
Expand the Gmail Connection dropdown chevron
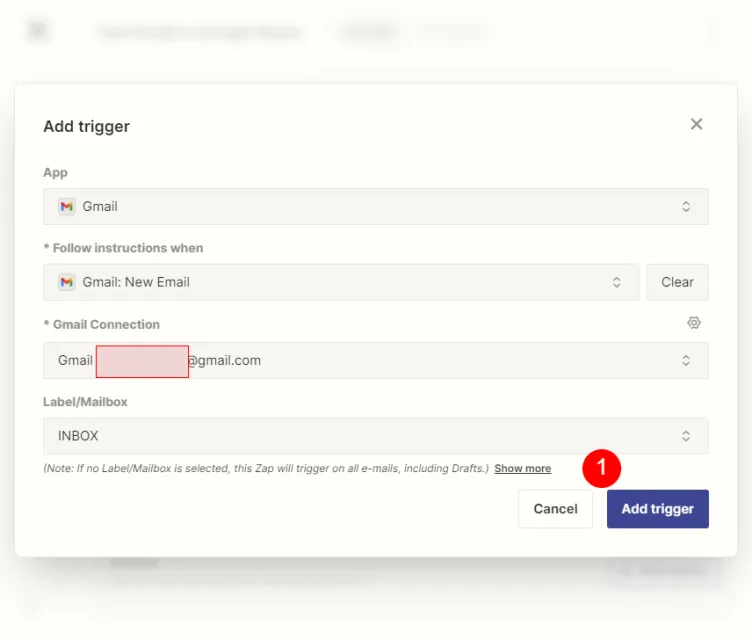[686, 360]
